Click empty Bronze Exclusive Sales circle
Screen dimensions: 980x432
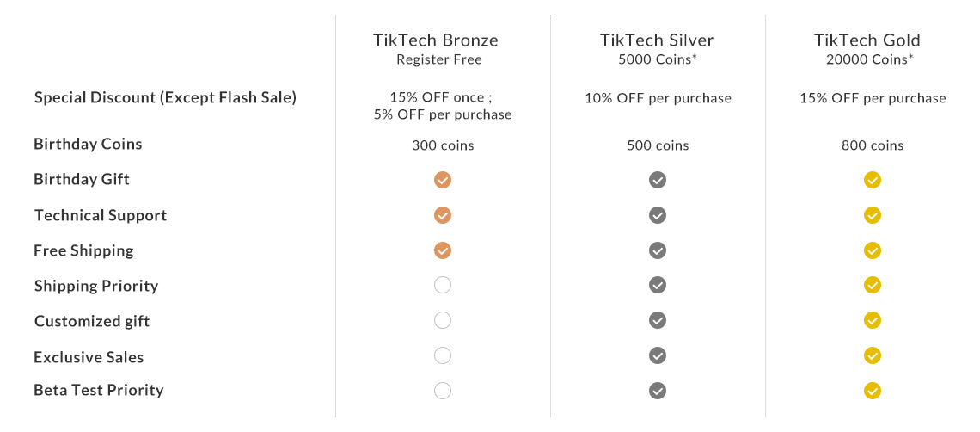coord(443,355)
